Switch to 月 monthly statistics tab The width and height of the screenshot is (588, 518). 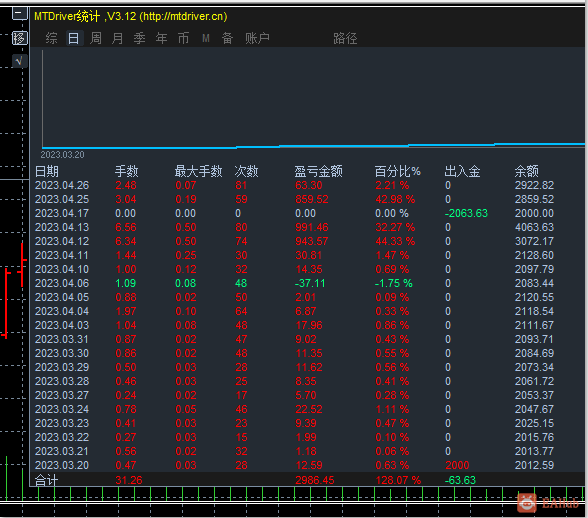[x=118, y=38]
